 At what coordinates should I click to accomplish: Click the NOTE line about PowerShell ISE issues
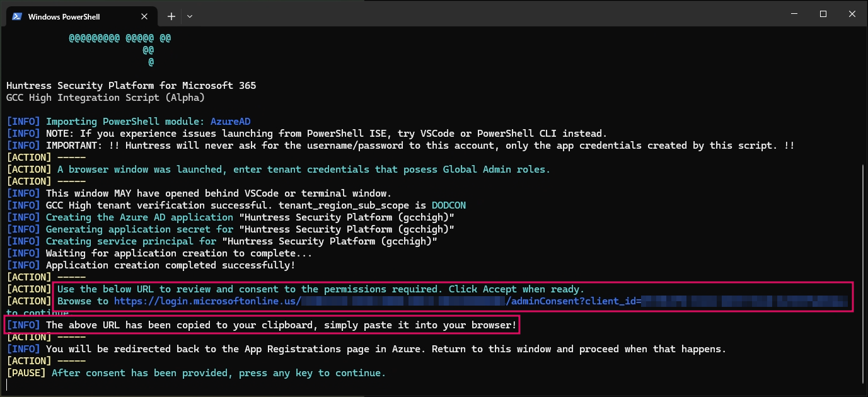pos(306,134)
